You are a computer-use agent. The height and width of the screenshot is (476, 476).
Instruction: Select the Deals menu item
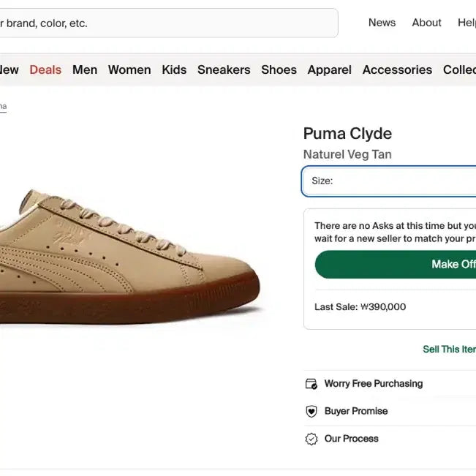pos(45,69)
